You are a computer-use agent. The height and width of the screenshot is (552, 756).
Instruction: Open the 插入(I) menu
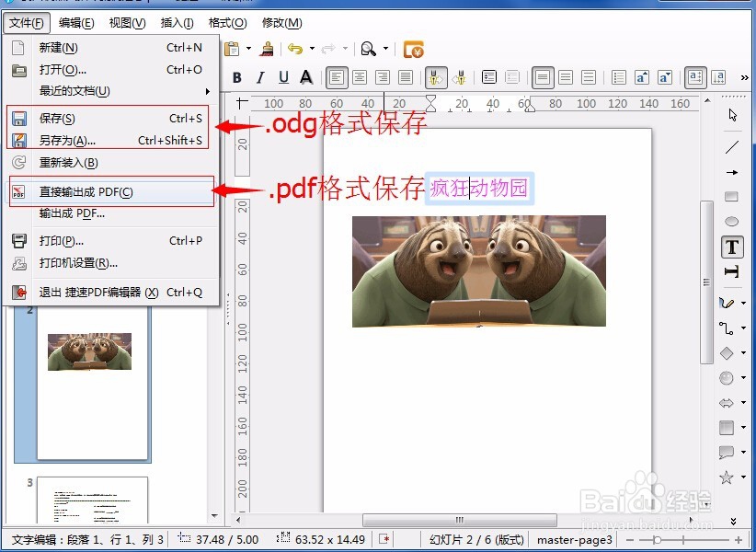tap(177, 23)
